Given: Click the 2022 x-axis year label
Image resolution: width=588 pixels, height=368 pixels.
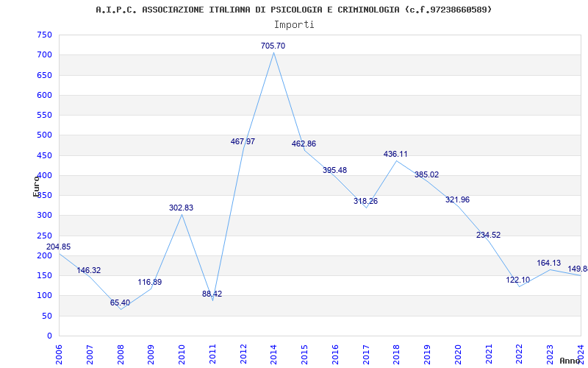Looking at the screenshot, I should tap(520, 355).
